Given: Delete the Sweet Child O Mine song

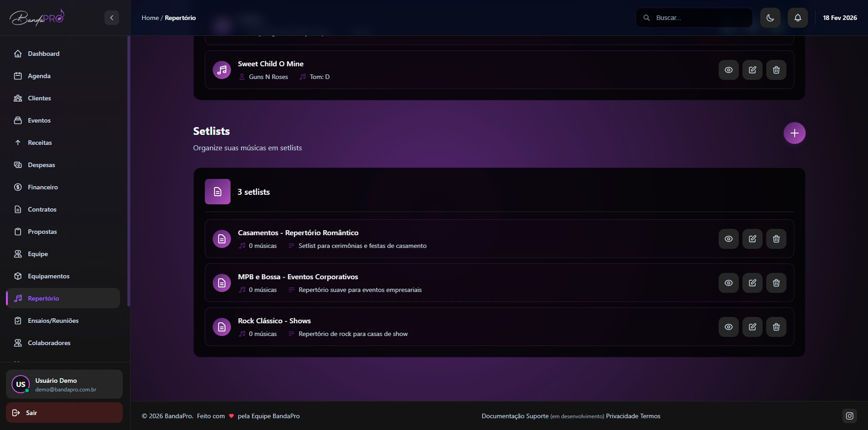Looking at the screenshot, I should point(776,70).
